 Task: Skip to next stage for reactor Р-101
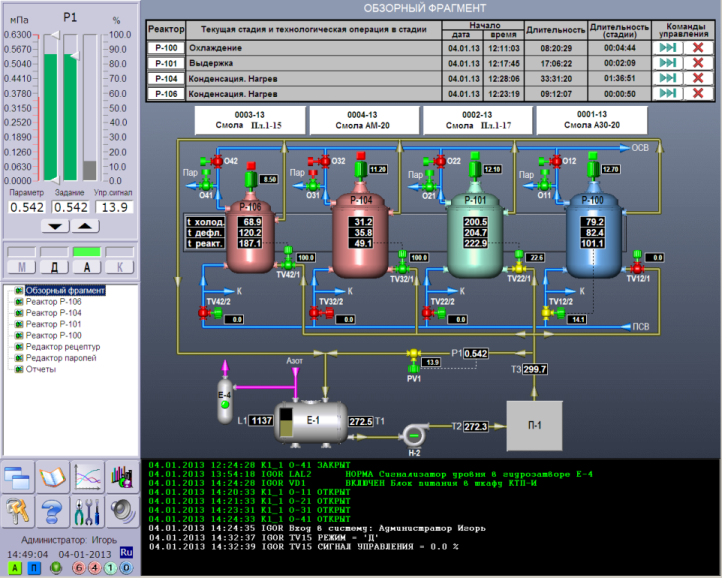(x=667, y=63)
